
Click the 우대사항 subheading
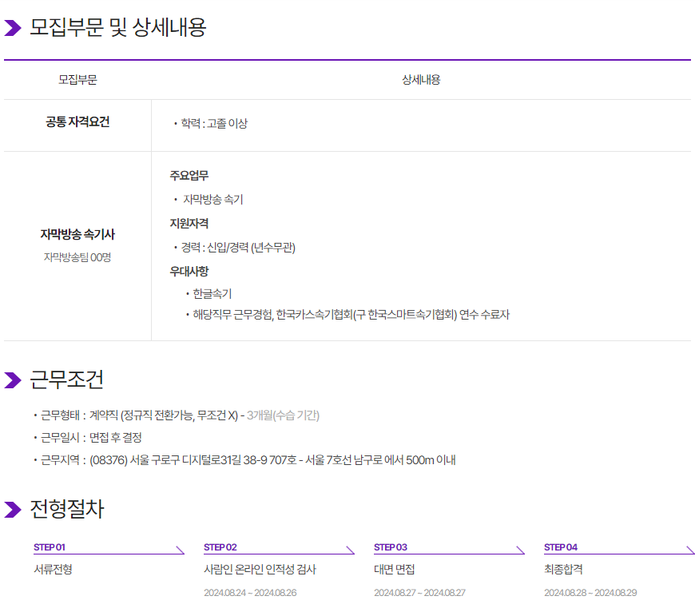pos(189,271)
